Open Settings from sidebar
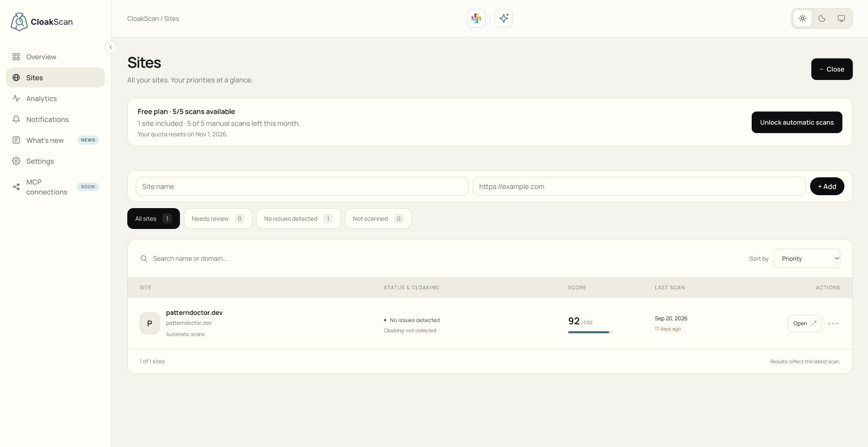Image resolution: width=868 pixels, height=447 pixels. [55, 161]
